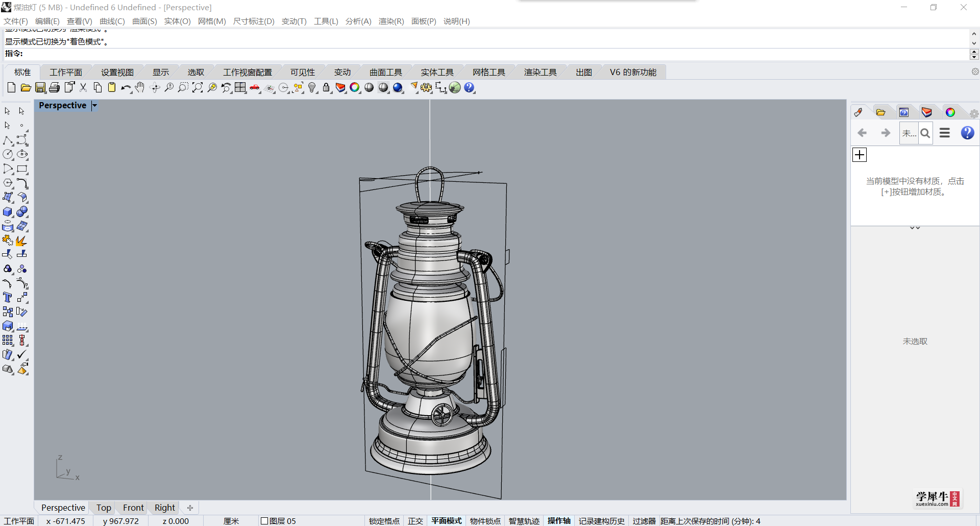Screen dimensions: 980x526
Task: Switch to the Top viewport tab
Action: (x=104, y=508)
